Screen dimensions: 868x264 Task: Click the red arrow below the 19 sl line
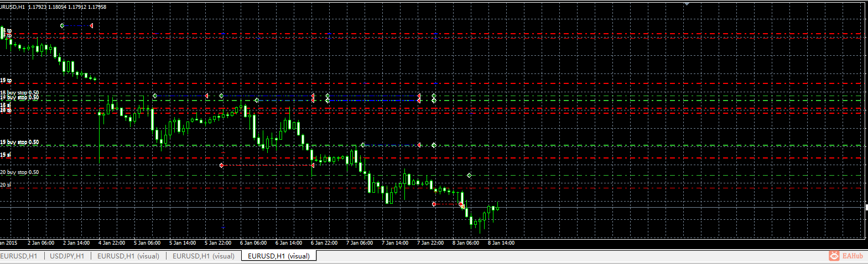point(221,165)
